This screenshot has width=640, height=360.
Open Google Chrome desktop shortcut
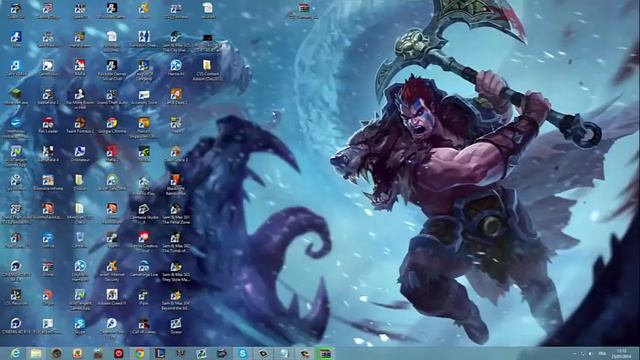pyautogui.click(x=111, y=125)
